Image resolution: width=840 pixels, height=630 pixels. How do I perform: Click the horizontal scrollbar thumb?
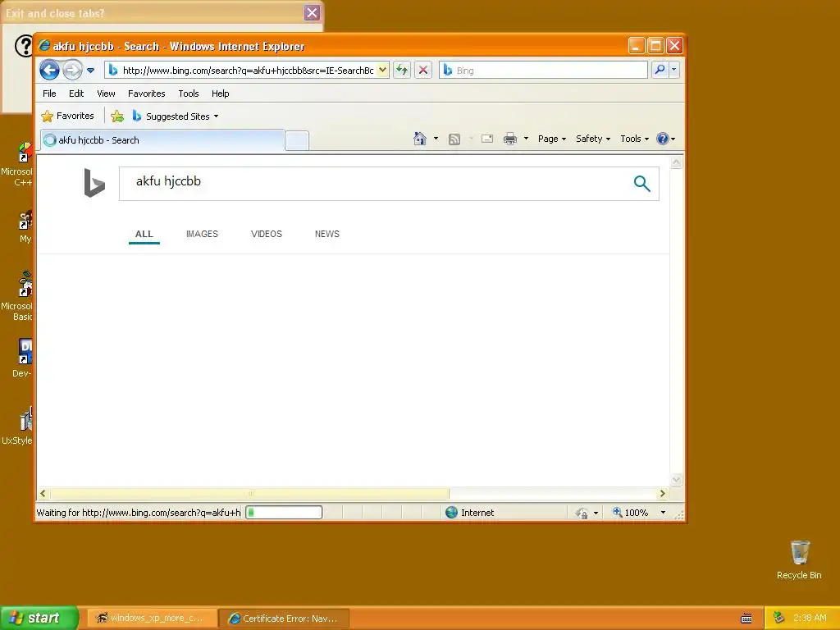(249, 493)
